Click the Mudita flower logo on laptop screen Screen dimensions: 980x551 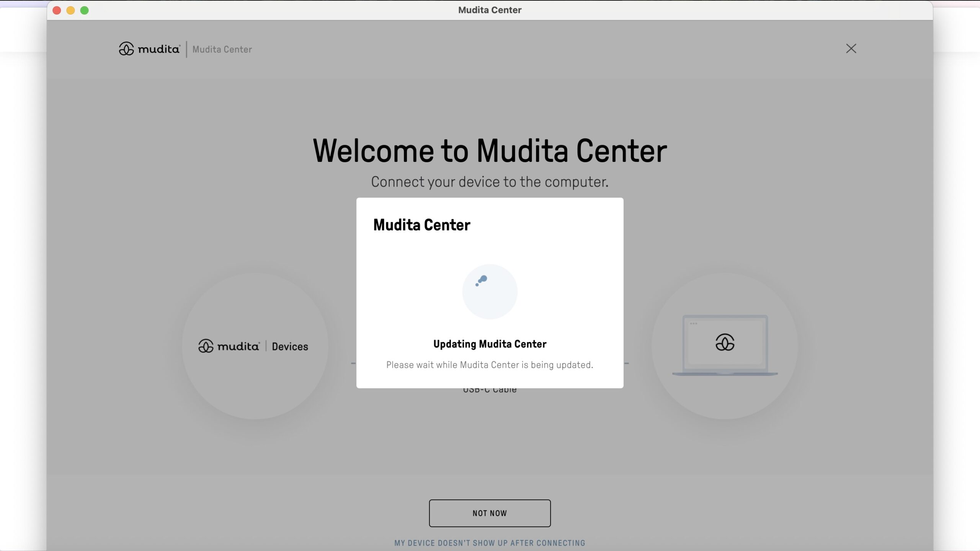click(725, 342)
